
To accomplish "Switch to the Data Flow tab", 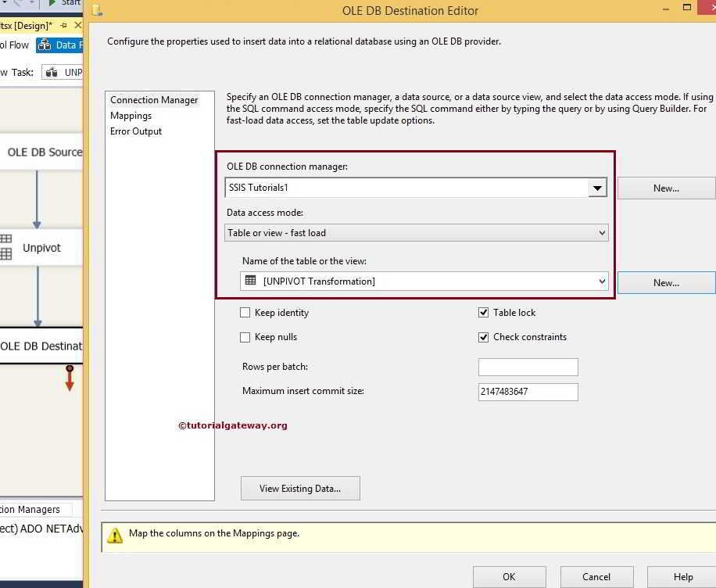I will click(59, 45).
